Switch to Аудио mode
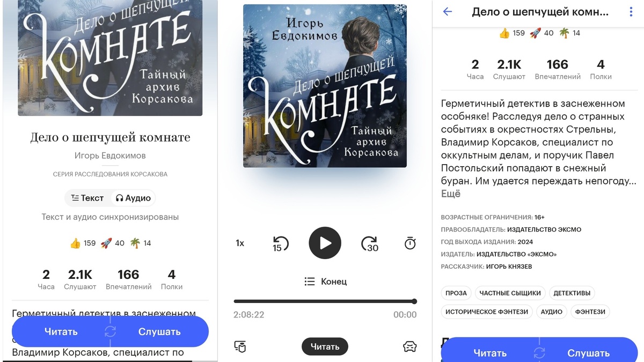Viewport: 644px width, 362px height. click(x=133, y=198)
